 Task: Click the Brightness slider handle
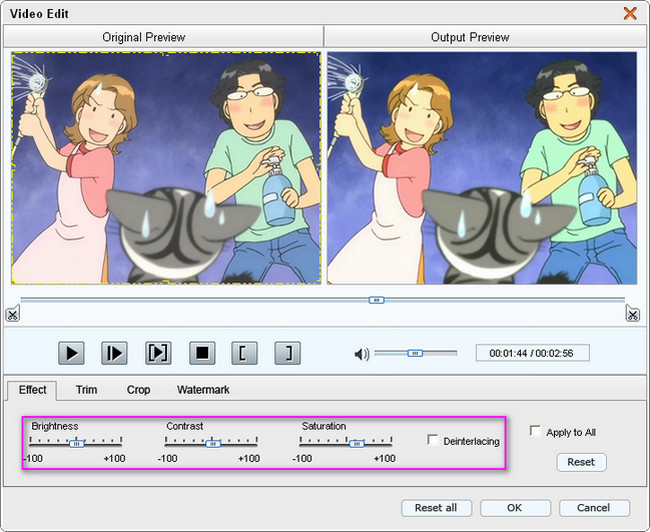(x=77, y=444)
